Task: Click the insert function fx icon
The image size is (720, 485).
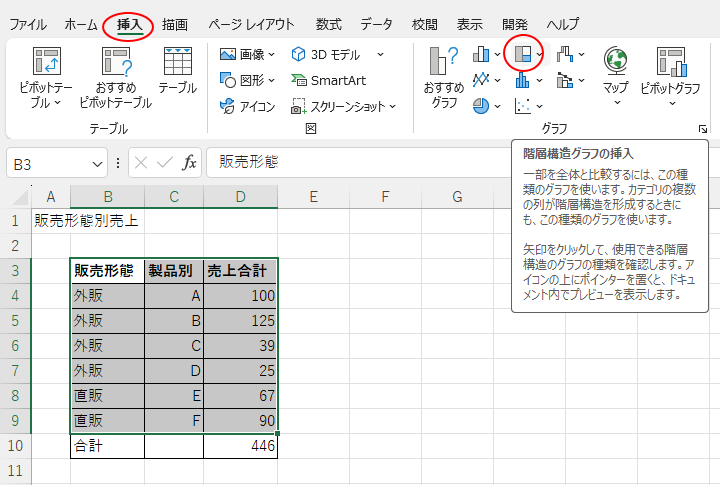Action: point(189,162)
